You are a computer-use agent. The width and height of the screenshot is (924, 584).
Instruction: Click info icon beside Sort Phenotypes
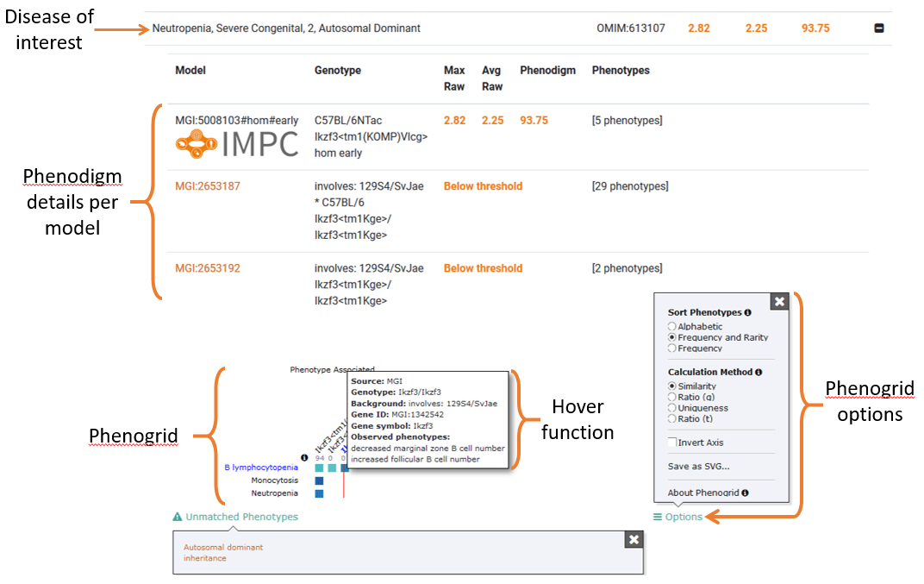coord(748,312)
